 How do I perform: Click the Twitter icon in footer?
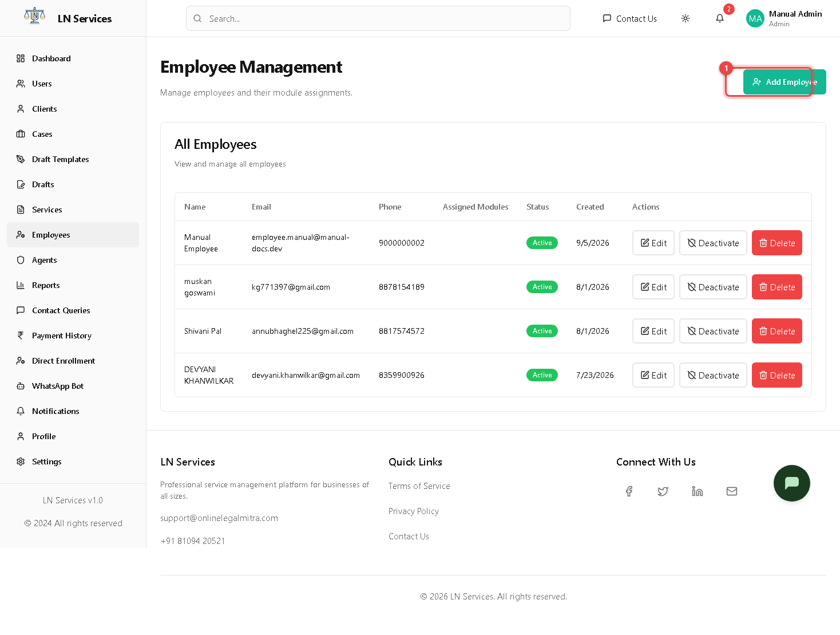(663, 491)
